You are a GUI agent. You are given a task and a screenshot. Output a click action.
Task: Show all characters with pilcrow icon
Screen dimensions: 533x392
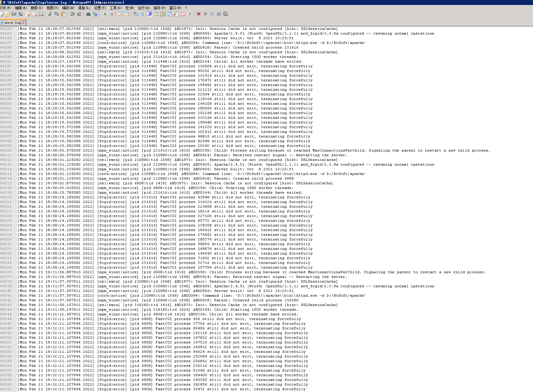tap(143, 14)
